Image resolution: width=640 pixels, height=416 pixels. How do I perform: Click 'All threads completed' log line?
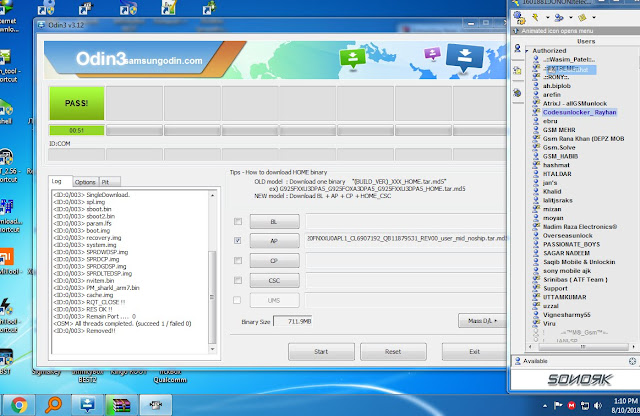point(122,324)
